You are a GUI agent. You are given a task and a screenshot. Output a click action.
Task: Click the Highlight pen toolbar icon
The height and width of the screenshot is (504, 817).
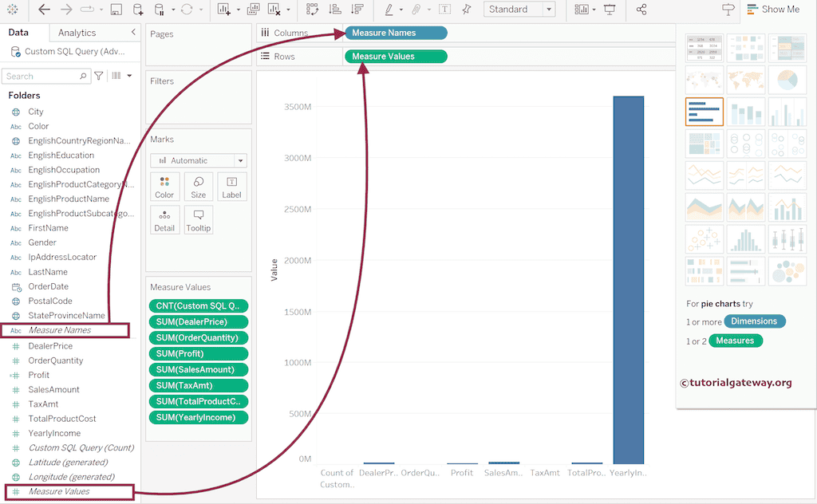[x=389, y=10]
